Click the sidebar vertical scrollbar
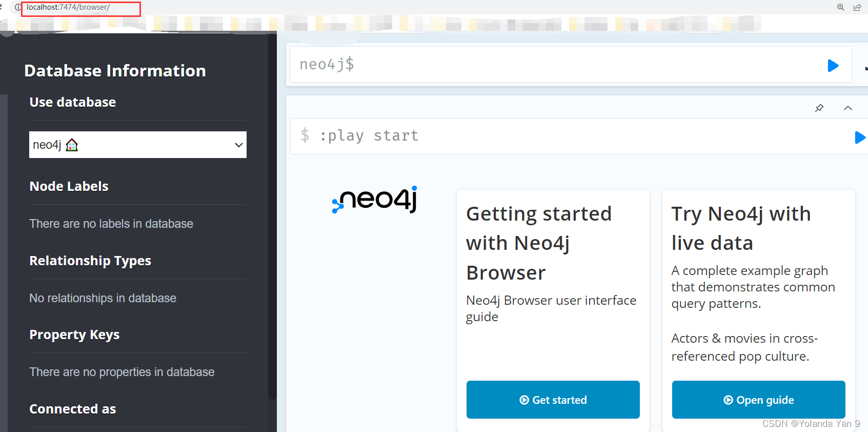Viewport: 868px width, 432px height. (272, 215)
